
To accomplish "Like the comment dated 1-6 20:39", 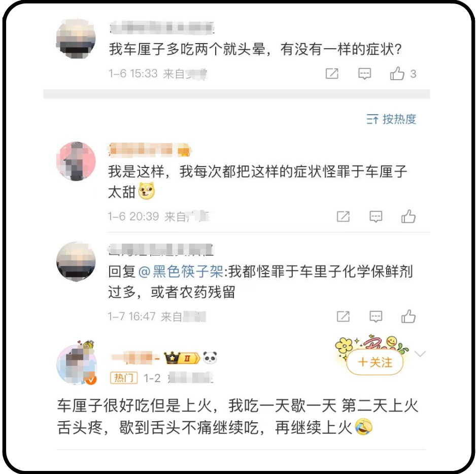I will click(409, 217).
